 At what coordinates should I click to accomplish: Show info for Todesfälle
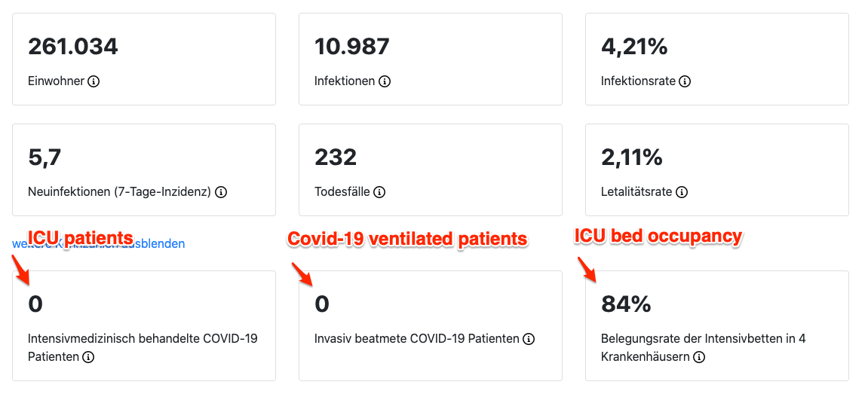[x=379, y=192]
